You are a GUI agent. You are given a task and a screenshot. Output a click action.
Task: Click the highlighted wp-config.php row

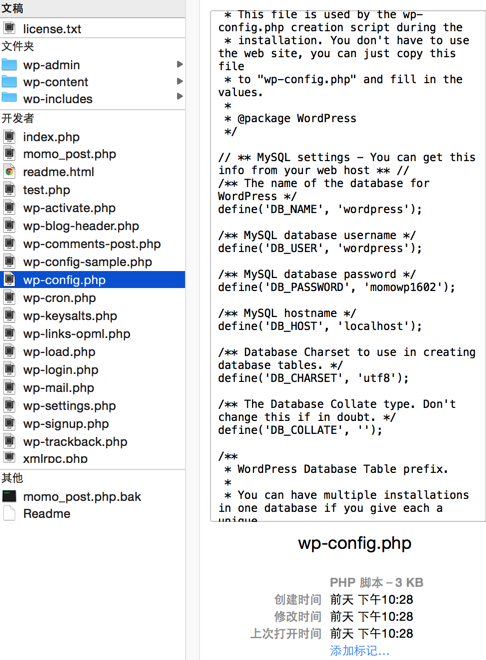pos(93,280)
